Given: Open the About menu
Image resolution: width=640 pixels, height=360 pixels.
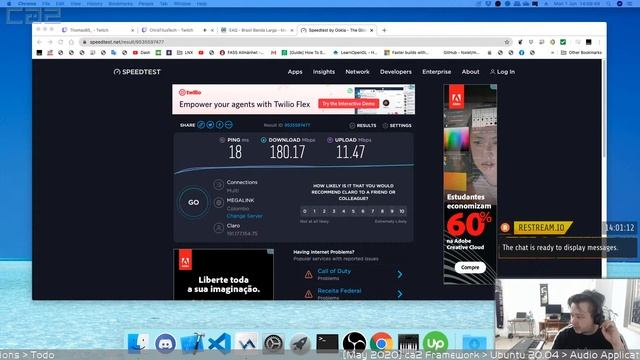Looking at the screenshot, I should tap(470, 72).
